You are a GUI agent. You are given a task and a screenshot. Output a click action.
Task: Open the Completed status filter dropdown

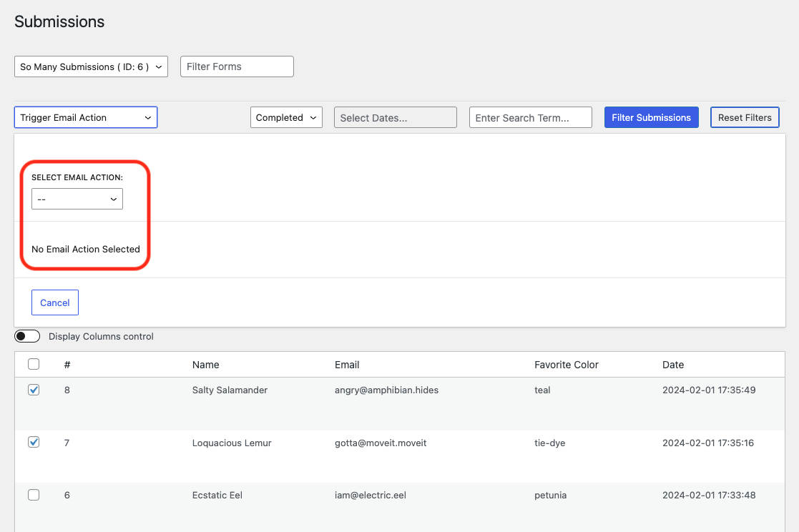(286, 117)
